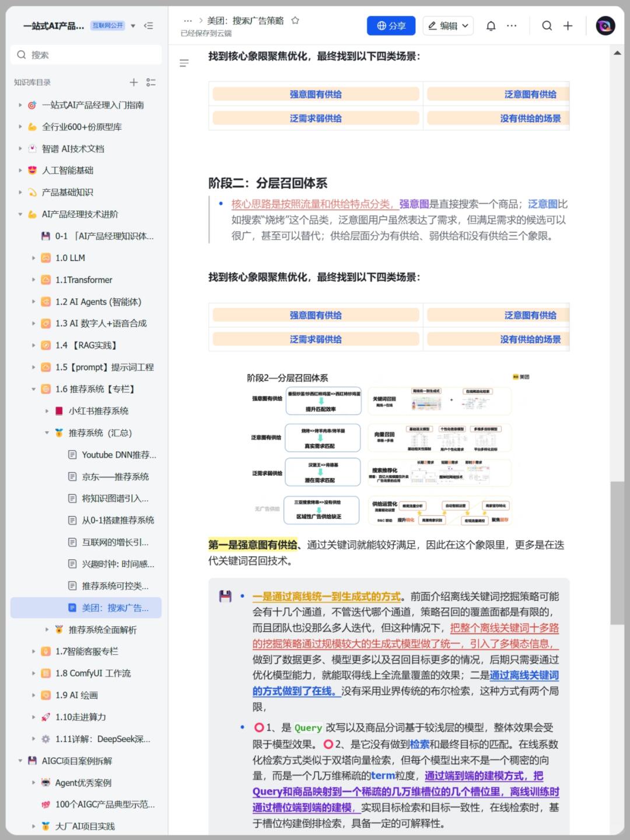Expand the Agent优秀案例 node
630x840 pixels.
(33, 783)
